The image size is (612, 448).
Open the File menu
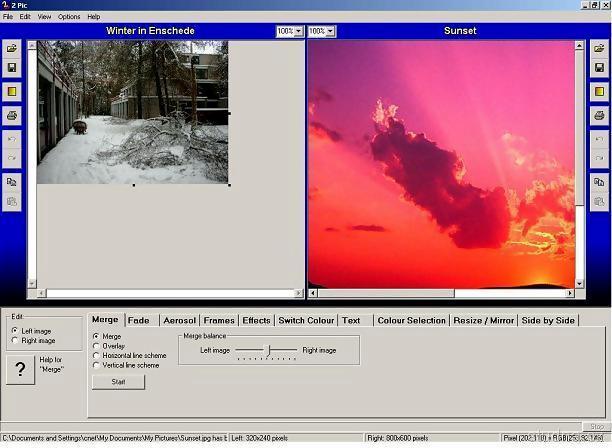point(8,17)
